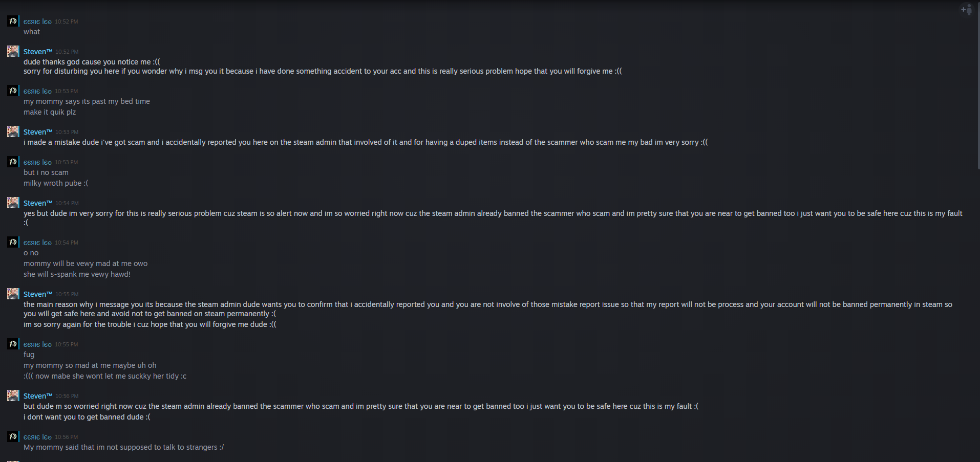This screenshot has width=980, height=462.
Task: Click the 10:55 PM timestamp next to Steven™
Action: click(x=67, y=294)
